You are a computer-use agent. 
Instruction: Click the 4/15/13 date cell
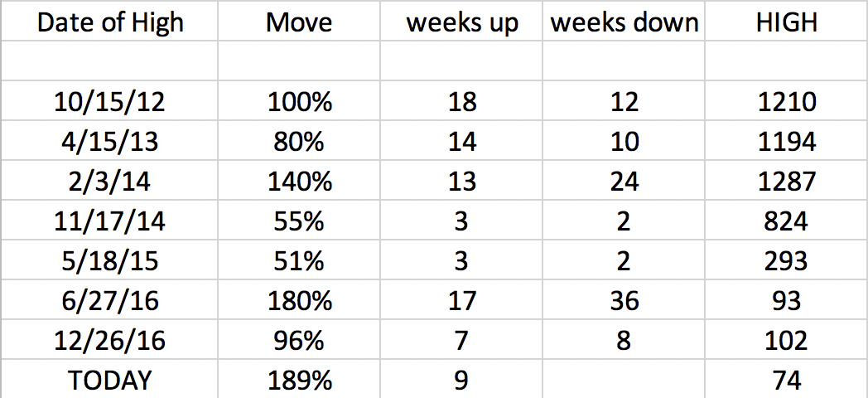coord(109,142)
